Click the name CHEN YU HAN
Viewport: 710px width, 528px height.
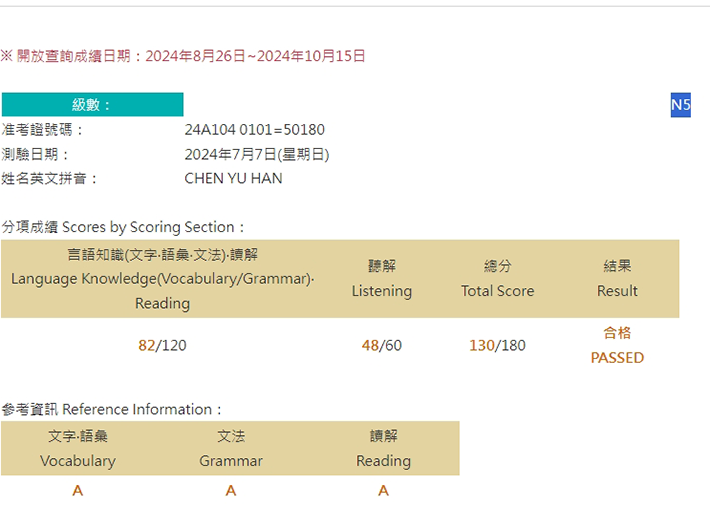(x=233, y=178)
